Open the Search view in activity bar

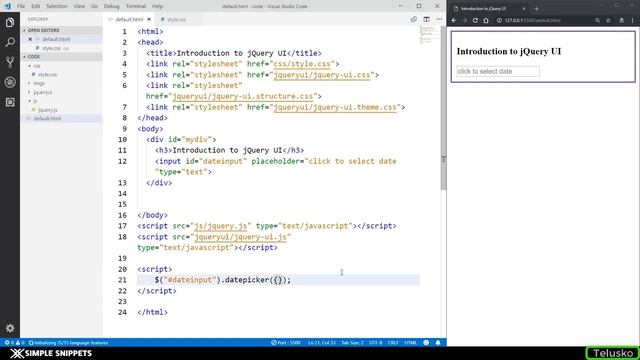click(10, 42)
